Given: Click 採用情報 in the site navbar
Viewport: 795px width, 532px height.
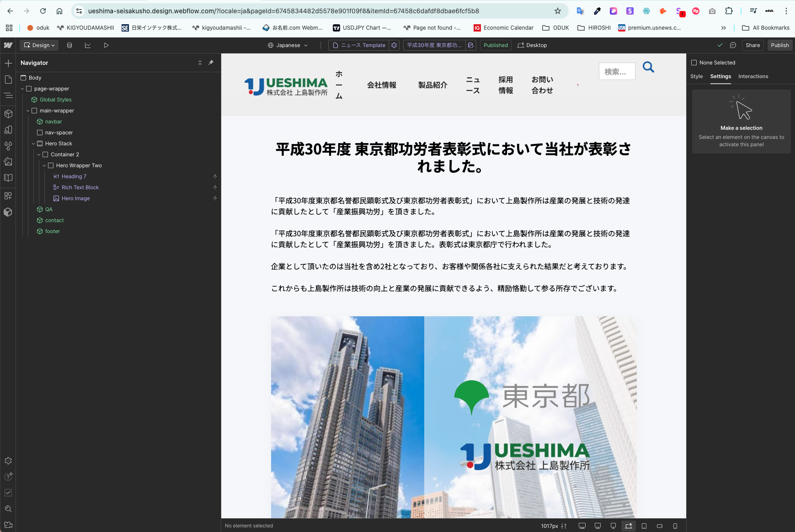Looking at the screenshot, I should pos(506,85).
